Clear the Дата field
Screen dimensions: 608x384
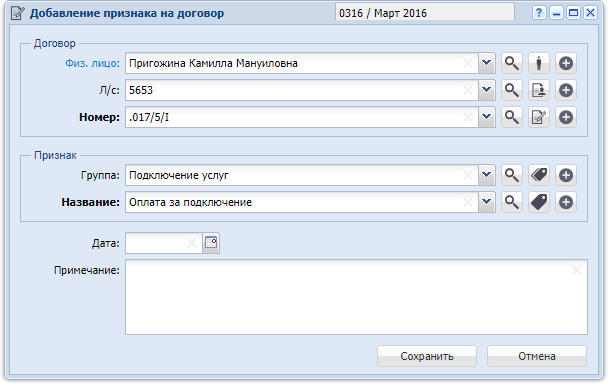tap(192, 243)
